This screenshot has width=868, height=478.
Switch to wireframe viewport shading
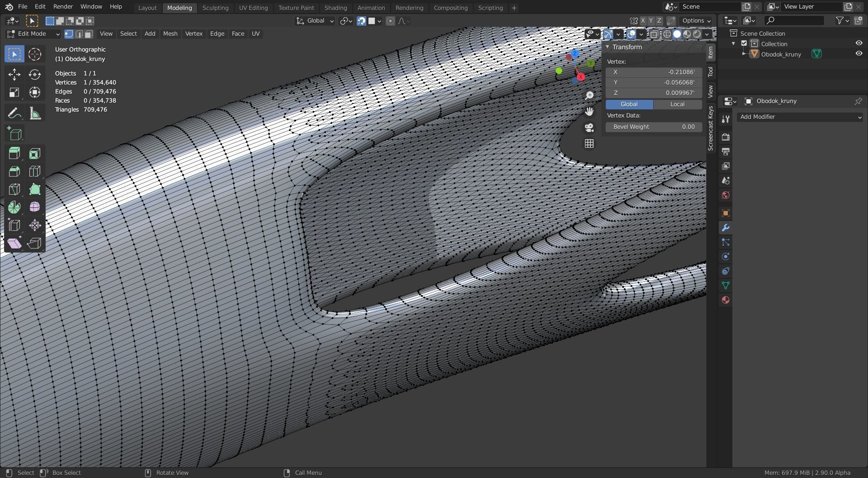(667, 34)
